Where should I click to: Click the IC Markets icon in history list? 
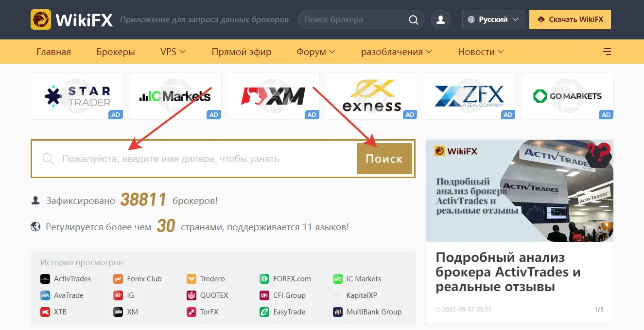coord(338,279)
